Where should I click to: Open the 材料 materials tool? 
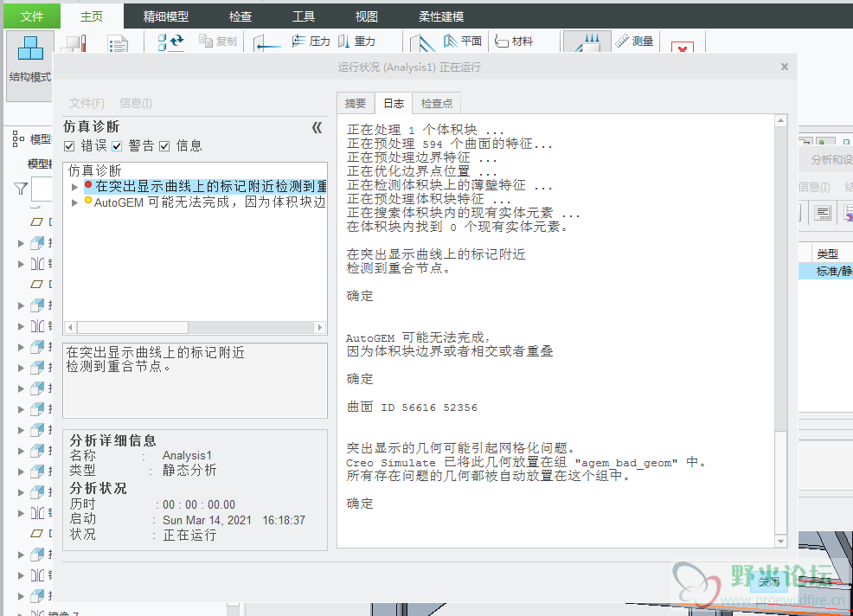[514, 41]
